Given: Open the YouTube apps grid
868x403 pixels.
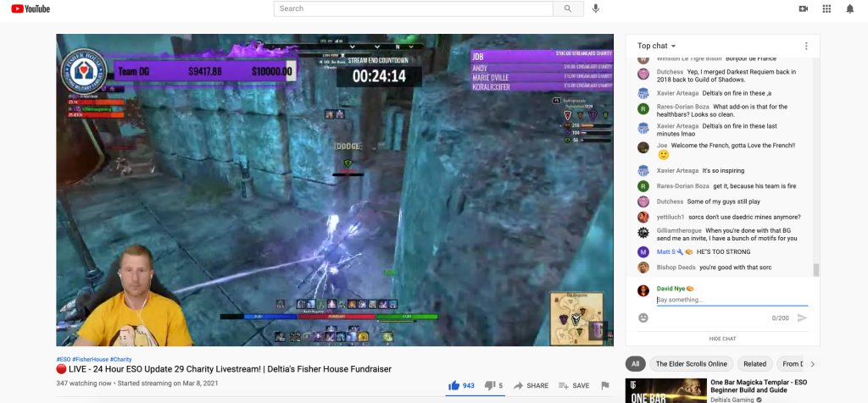Looking at the screenshot, I should point(826,8).
